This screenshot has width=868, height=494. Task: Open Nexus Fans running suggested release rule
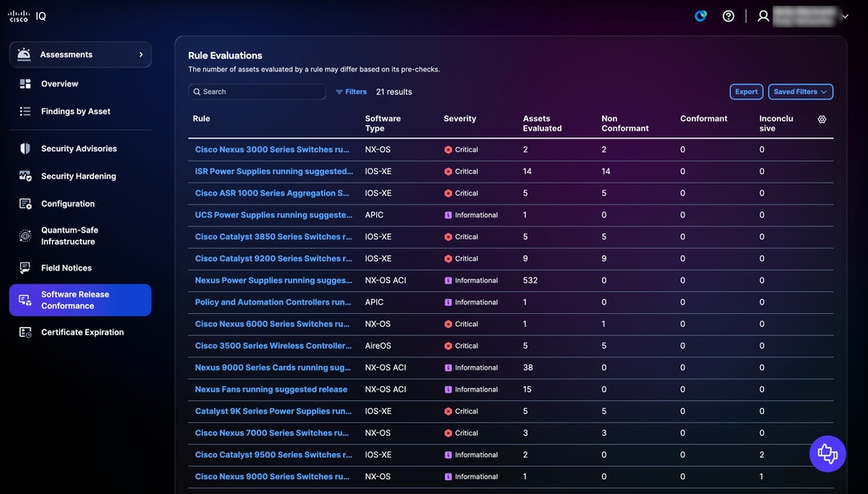tap(271, 390)
